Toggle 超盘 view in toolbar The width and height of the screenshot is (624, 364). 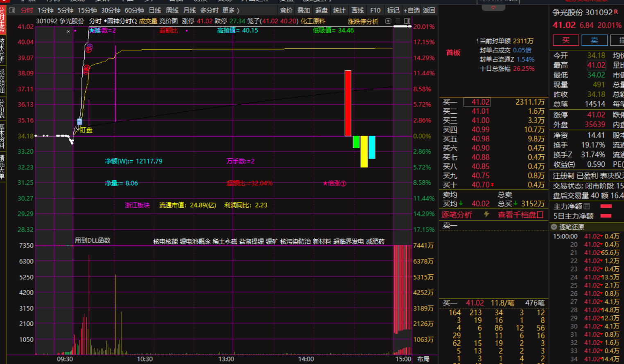321,10
